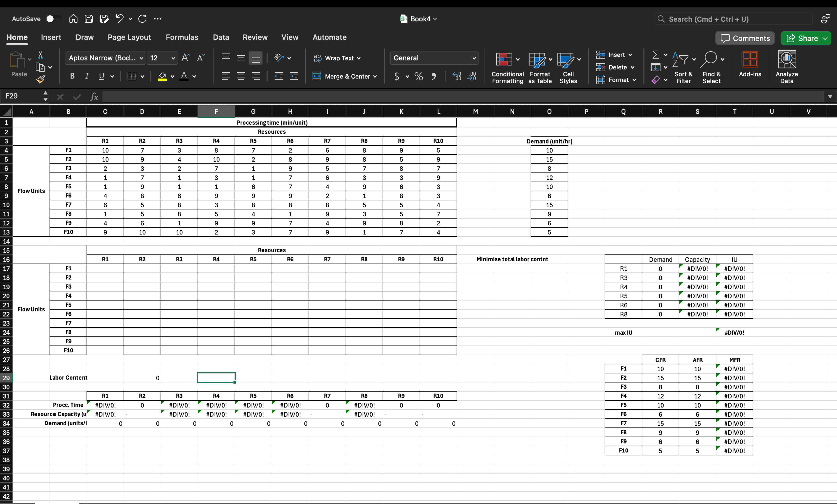Open the Merge & Center dropdown arrow
The width and height of the screenshot is (837, 504).
[x=375, y=76]
